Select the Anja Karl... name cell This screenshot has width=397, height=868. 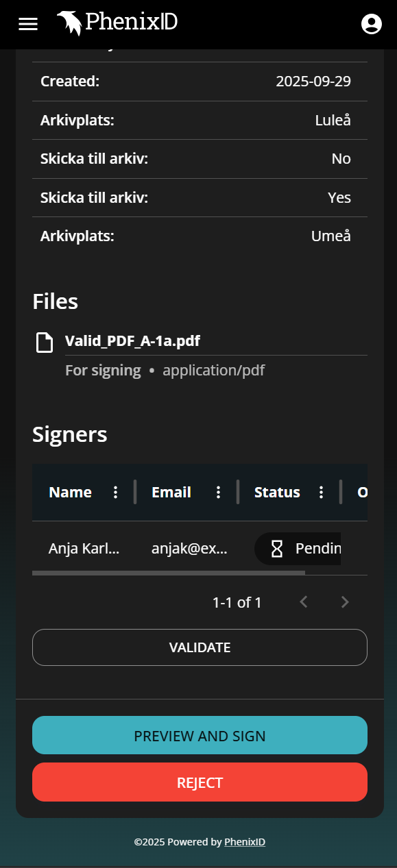pos(84,548)
